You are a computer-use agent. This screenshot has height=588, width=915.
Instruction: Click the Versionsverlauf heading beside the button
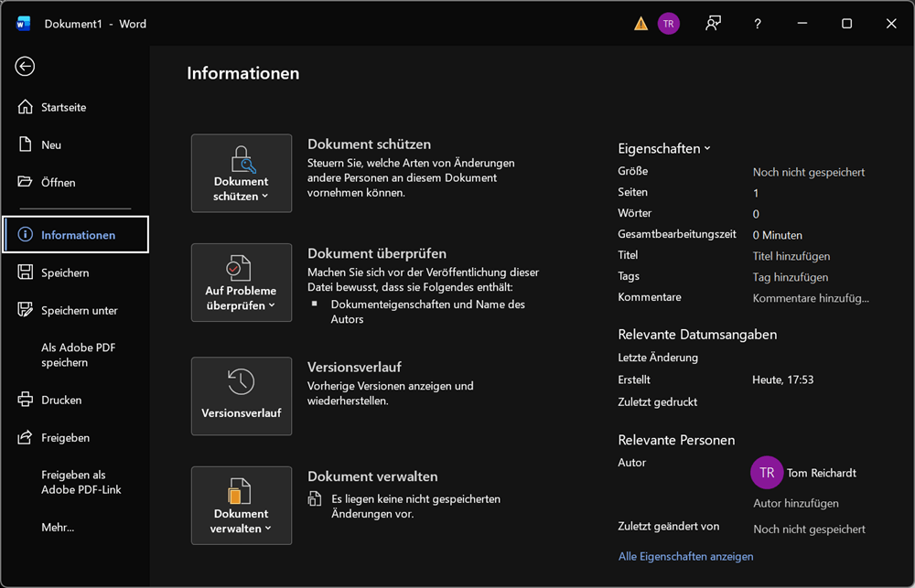[354, 367]
